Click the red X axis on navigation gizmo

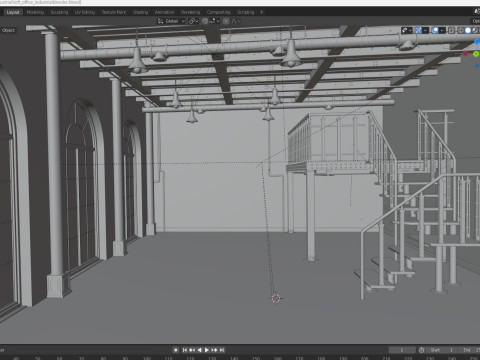click(465, 53)
